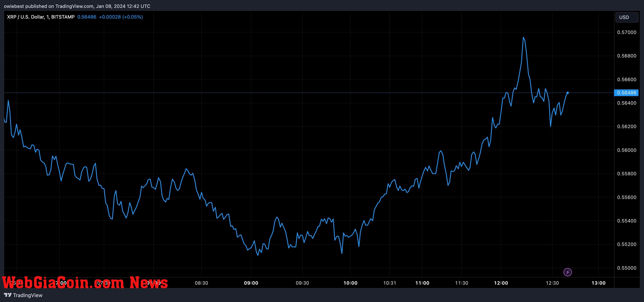644x302 pixels.
Task: Click the 0.55600 price axis label
Action: tap(627, 197)
